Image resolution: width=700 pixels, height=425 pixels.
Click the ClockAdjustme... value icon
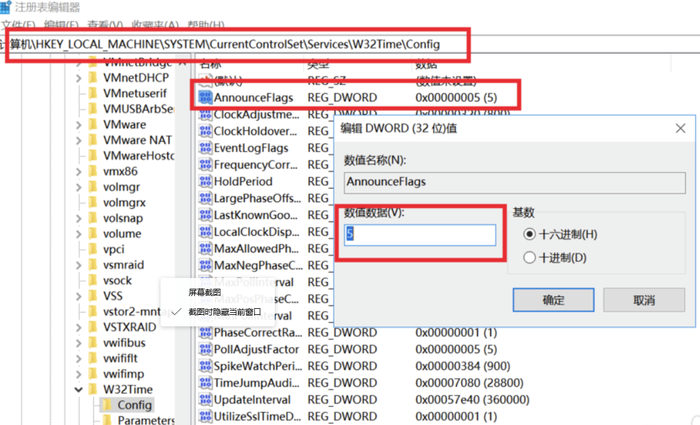tap(205, 114)
